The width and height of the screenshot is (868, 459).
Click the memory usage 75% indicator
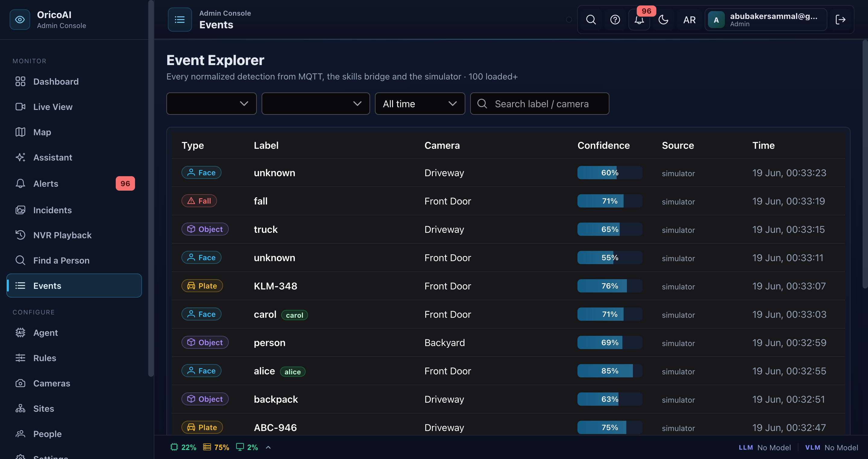pyautogui.click(x=216, y=447)
